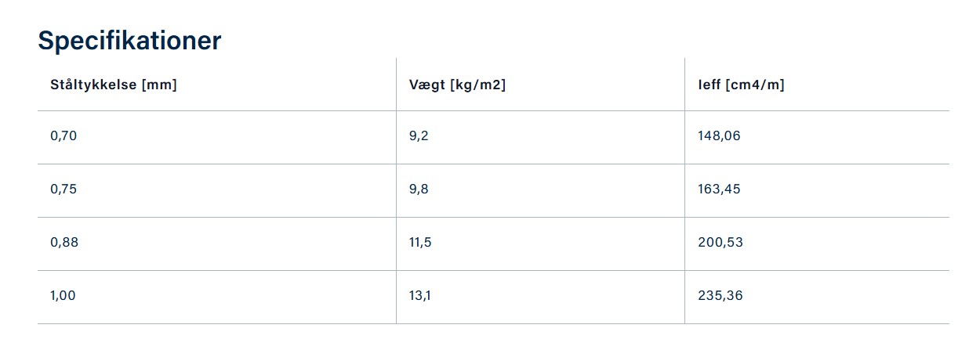Click the 0,70 steel thickness cell
The width and height of the screenshot is (980, 350).
[64, 136]
